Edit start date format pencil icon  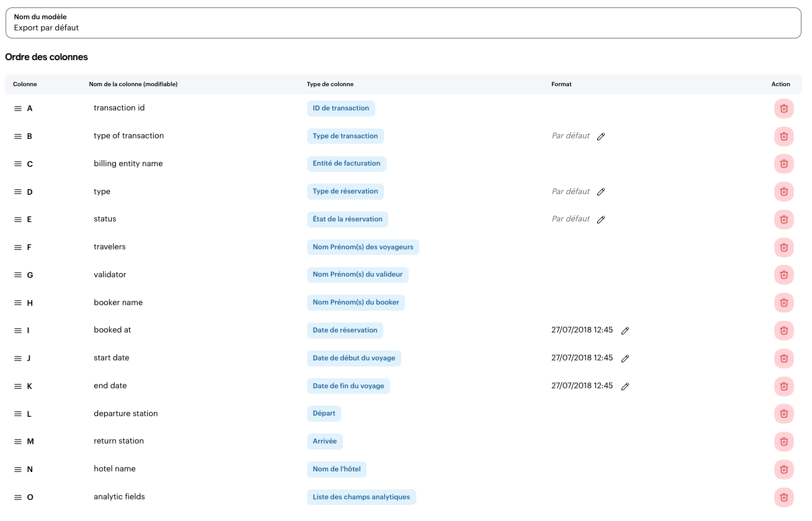625,358
